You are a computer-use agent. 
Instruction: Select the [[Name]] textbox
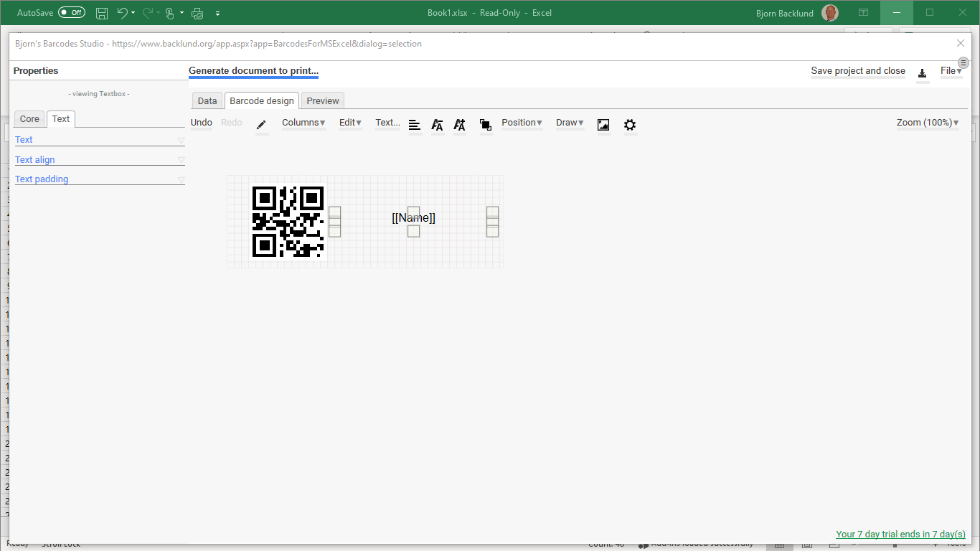413,217
